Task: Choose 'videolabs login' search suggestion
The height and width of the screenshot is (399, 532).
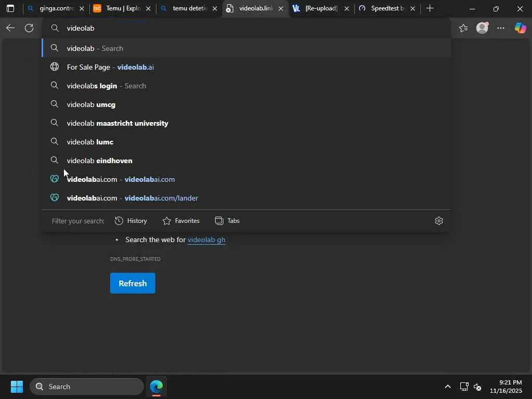Action: pos(246,86)
